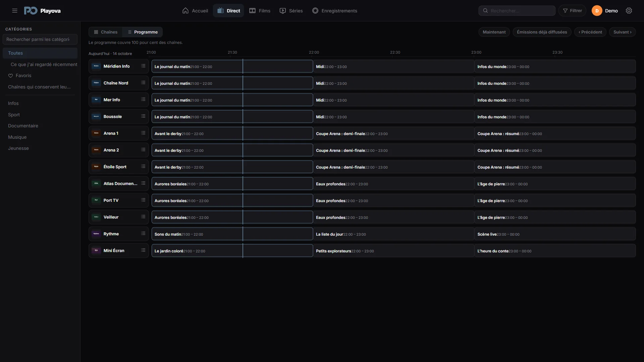Open Rythme channel list icon
644x362 pixels.
point(143,234)
